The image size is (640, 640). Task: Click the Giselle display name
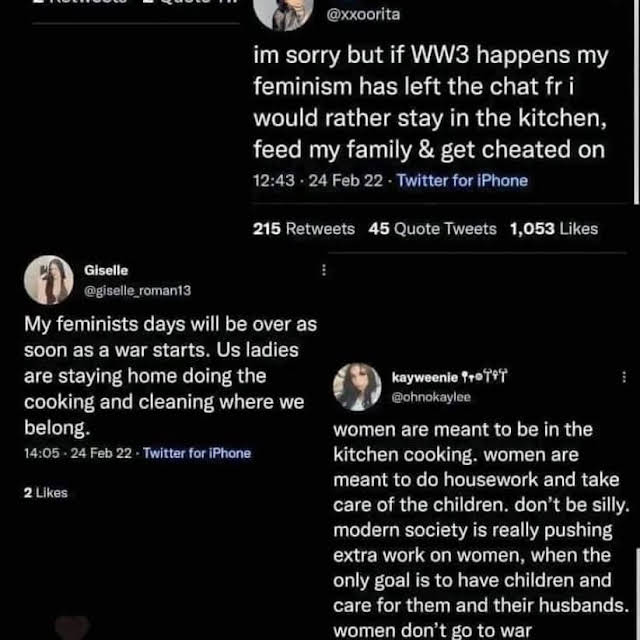[x=106, y=271]
